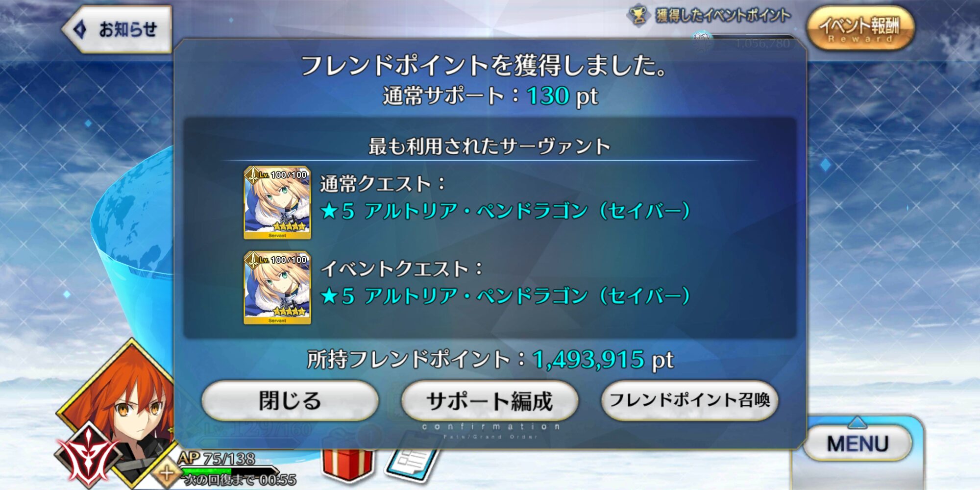Open フレンドポイント召喚 summon
Image resolution: width=980 pixels, height=490 pixels.
(x=689, y=401)
